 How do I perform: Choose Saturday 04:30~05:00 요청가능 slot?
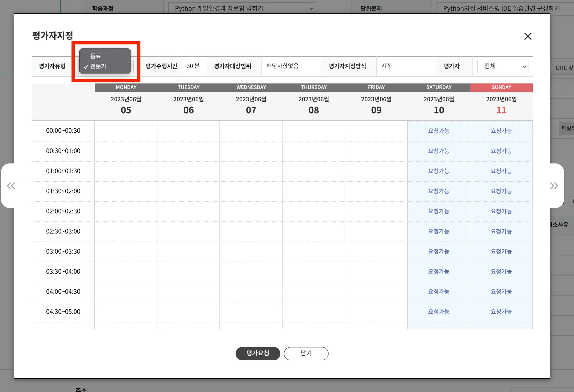tap(439, 312)
